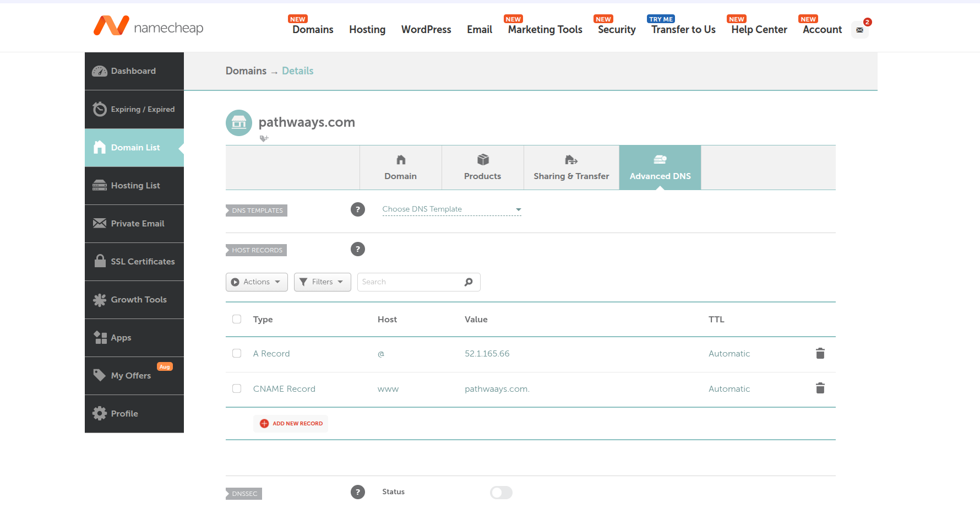The image size is (980, 513).
Task: Open Growth Tools section
Action: tap(134, 299)
